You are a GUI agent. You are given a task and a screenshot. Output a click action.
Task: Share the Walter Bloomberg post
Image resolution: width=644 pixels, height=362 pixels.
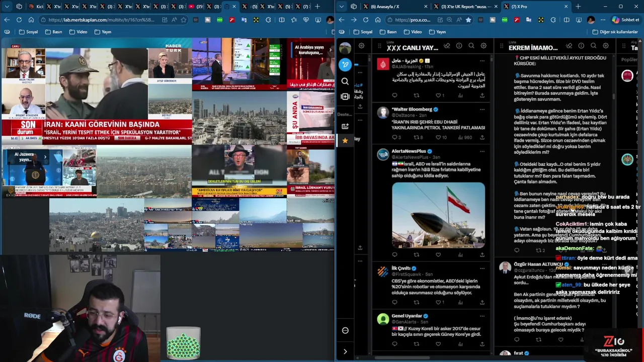(x=482, y=137)
